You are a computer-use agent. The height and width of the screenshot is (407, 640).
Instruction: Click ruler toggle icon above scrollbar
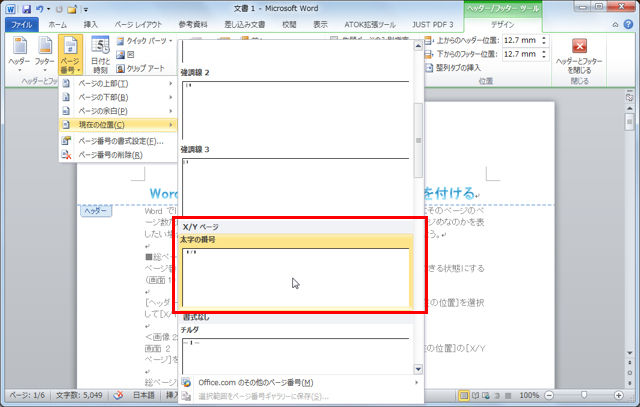click(x=630, y=97)
